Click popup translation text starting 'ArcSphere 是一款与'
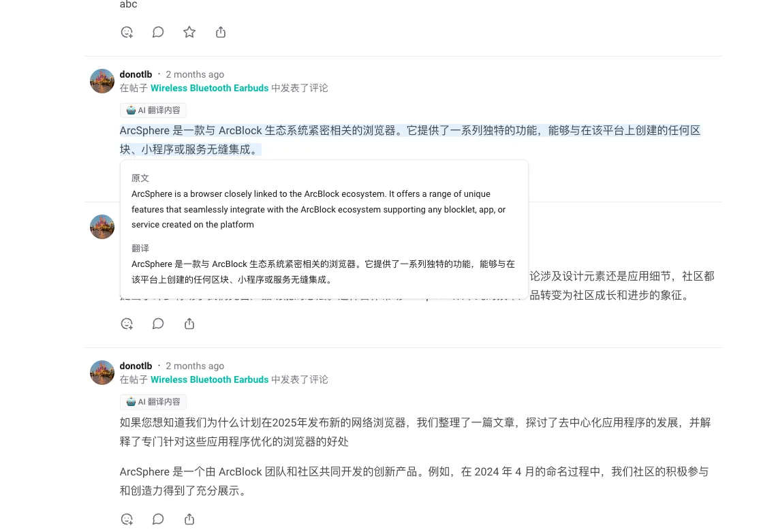The height and width of the screenshot is (532, 776). click(x=323, y=272)
